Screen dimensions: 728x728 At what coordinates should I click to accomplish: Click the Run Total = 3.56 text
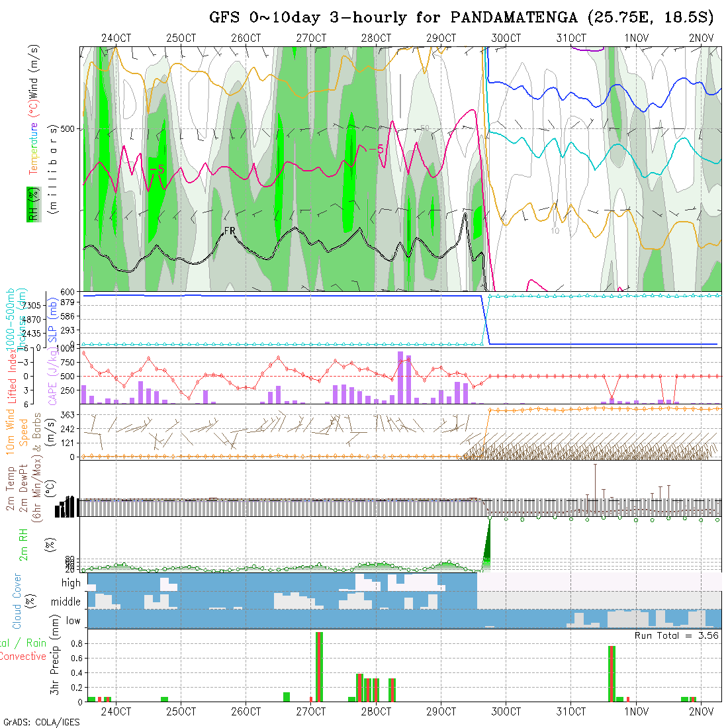click(676, 635)
